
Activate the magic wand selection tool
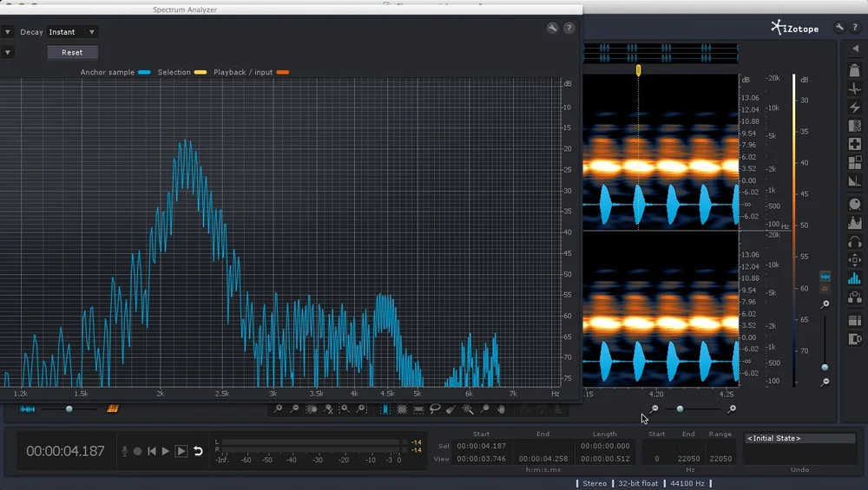pos(468,409)
